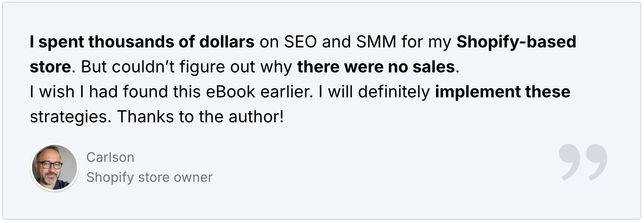Click the bold word 'store'

coord(50,67)
